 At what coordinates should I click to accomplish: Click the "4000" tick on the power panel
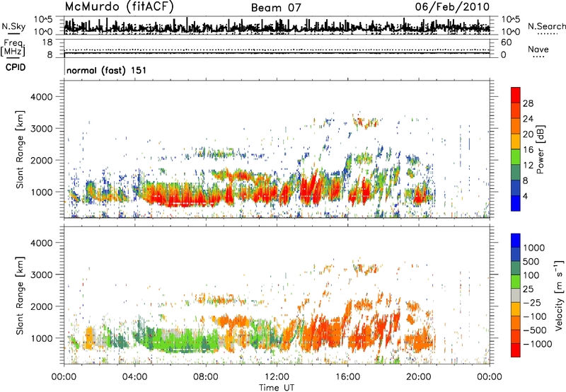click(x=42, y=97)
